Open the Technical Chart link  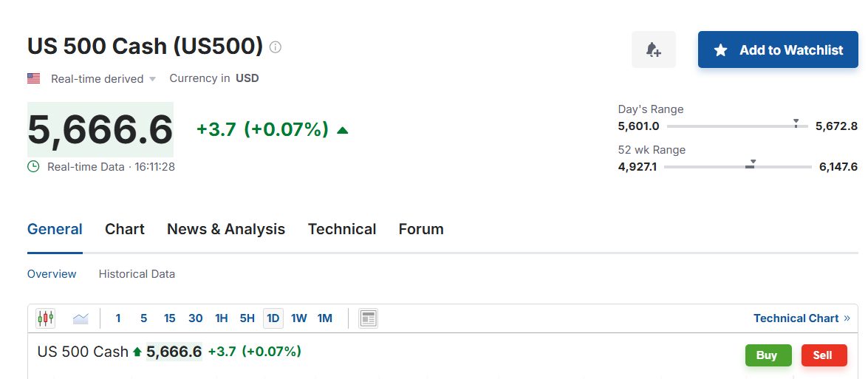tap(801, 318)
